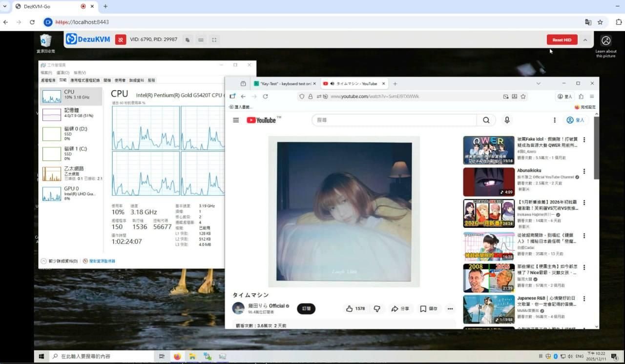Open YouTube hamburger guide menu
Screen dimensions: 625x364
(236, 120)
